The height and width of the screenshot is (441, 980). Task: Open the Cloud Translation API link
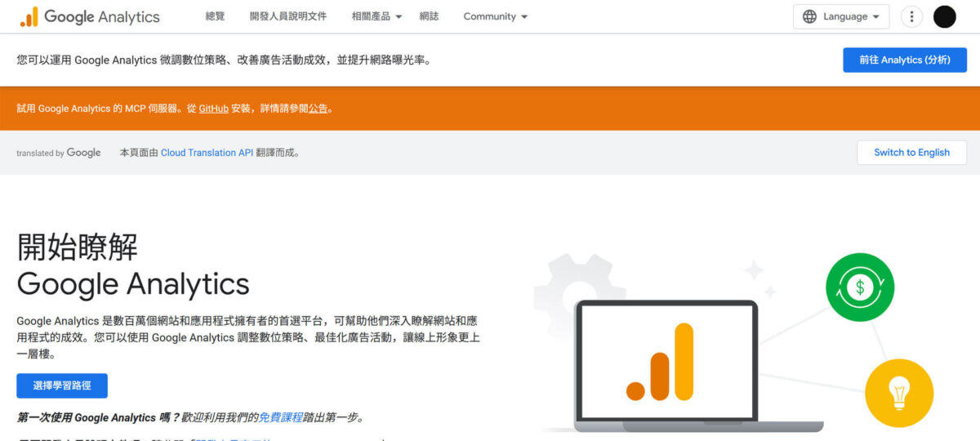(x=207, y=153)
